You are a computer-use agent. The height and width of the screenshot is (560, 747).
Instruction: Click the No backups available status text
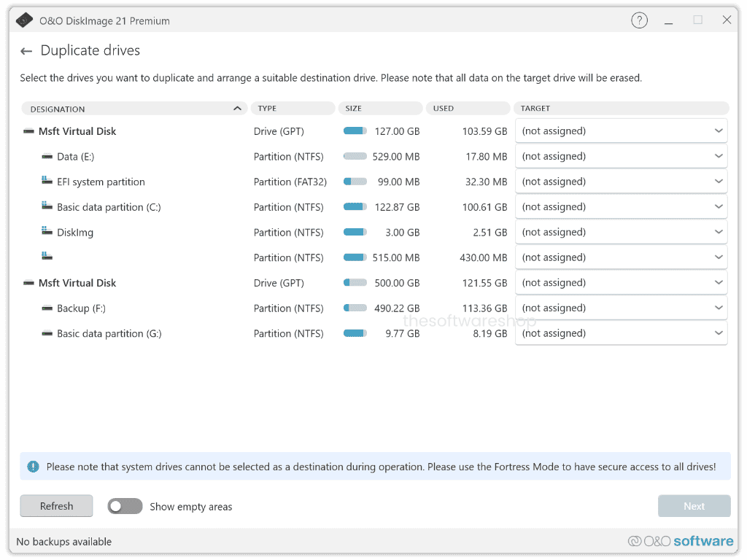coord(64,542)
